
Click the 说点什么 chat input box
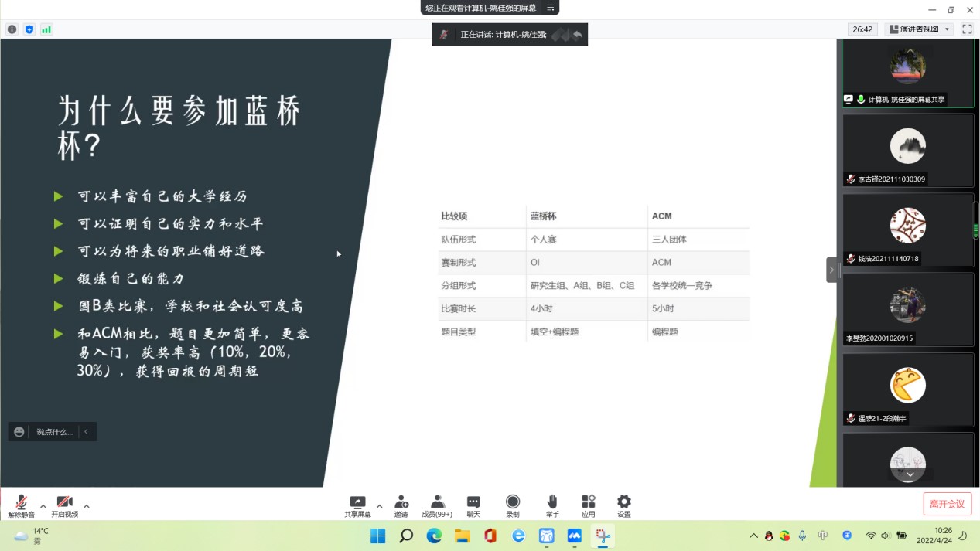pos(54,432)
